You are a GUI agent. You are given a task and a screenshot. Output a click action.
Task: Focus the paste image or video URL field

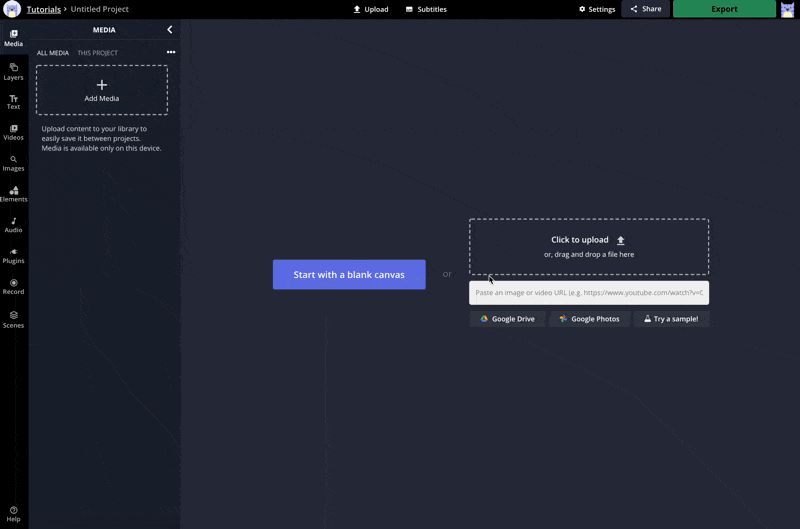click(588, 293)
